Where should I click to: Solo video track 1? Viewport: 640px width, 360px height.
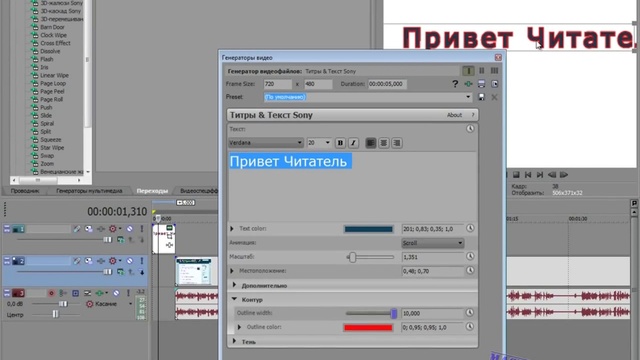[142, 229]
